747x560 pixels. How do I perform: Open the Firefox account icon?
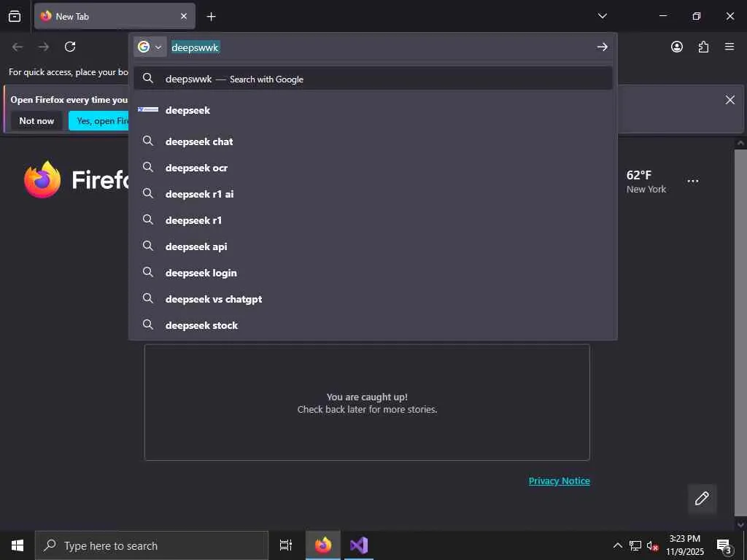[x=676, y=47]
